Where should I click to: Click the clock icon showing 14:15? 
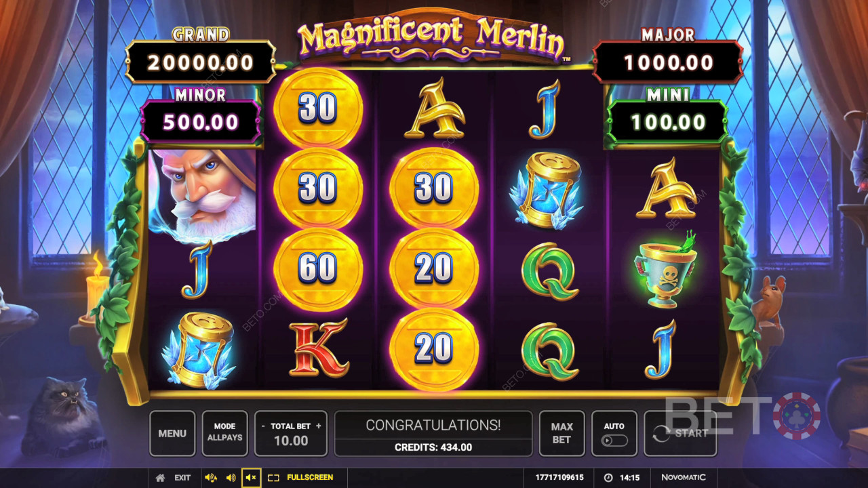pyautogui.click(x=608, y=478)
